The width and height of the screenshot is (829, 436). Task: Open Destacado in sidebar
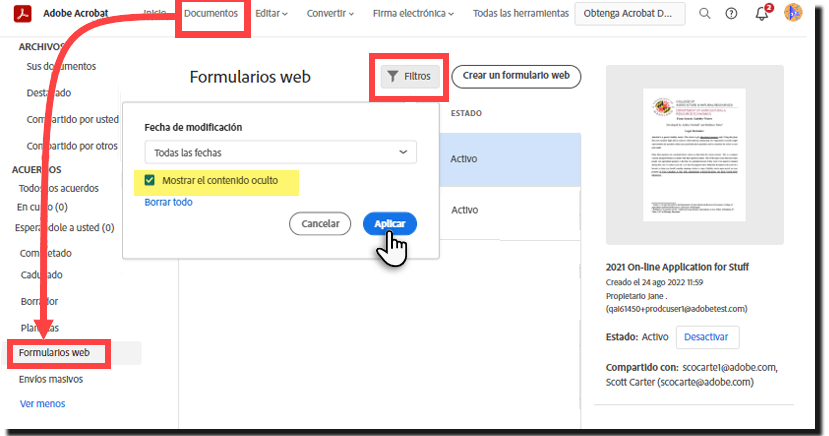(x=49, y=93)
